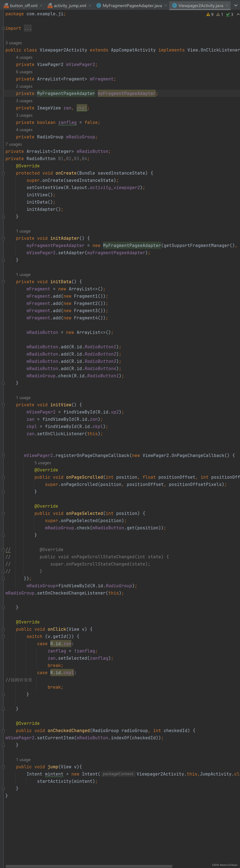Screen dimensions: 240x868
Task: Click the horizontal scrollbar at the bottom
Action: point(89,866)
